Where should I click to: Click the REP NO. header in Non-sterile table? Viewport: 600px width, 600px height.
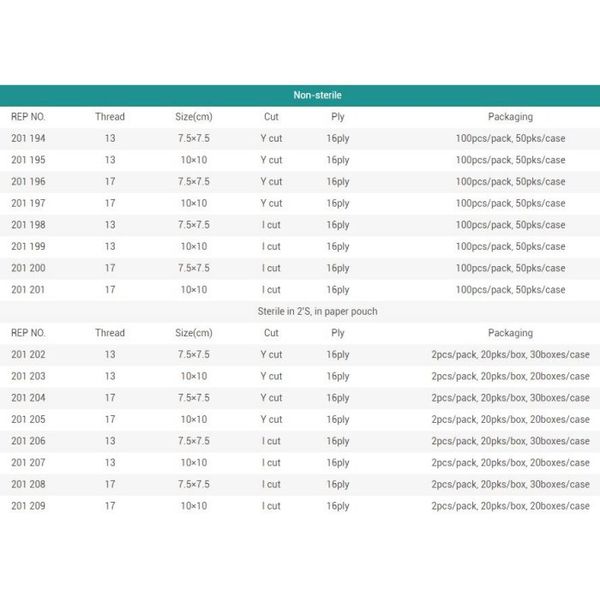[x=28, y=117]
